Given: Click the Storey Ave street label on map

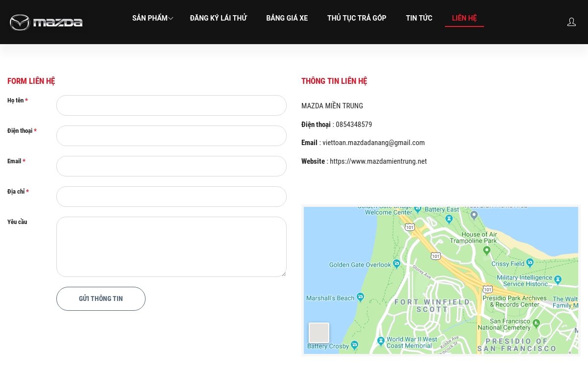Looking at the screenshot, I should coord(421,272).
